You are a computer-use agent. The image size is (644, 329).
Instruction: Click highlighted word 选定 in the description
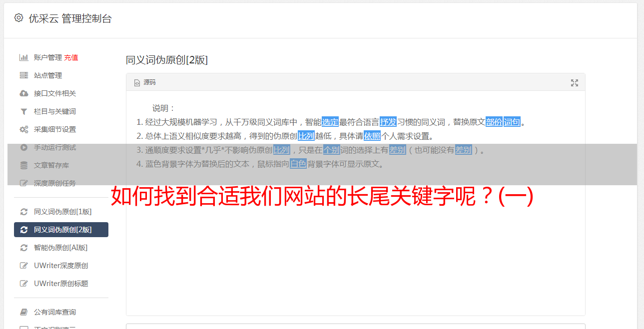[330, 122]
